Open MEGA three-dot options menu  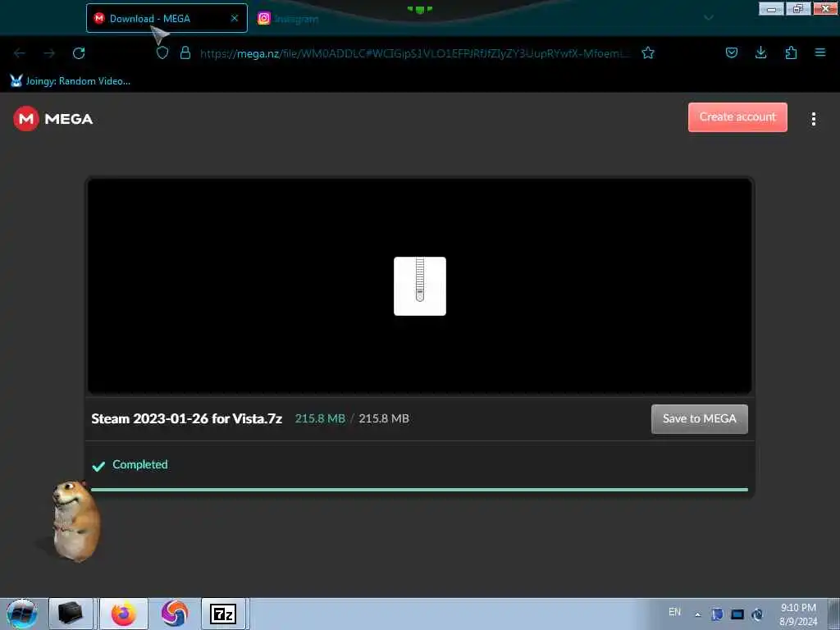click(x=813, y=119)
